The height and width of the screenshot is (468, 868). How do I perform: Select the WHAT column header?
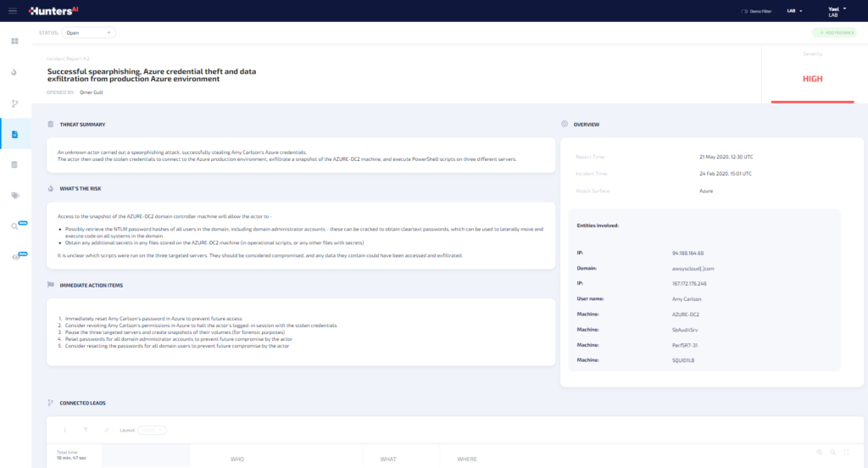388,460
